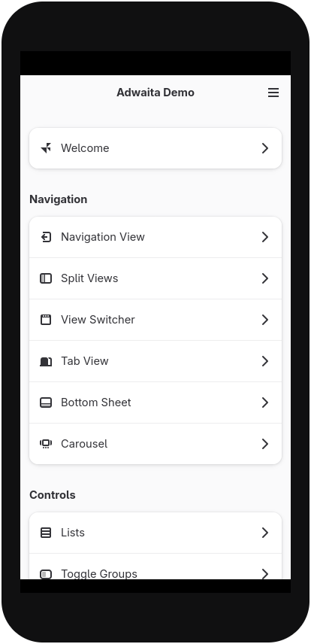Open the Toggle Groups demo row
The width and height of the screenshot is (311, 644).
[155, 567]
